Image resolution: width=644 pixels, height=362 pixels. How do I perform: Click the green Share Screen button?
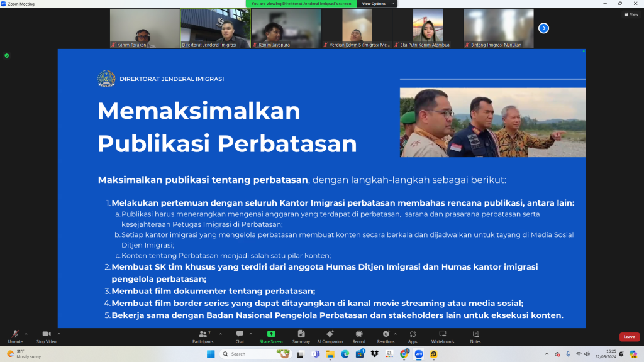(x=271, y=337)
